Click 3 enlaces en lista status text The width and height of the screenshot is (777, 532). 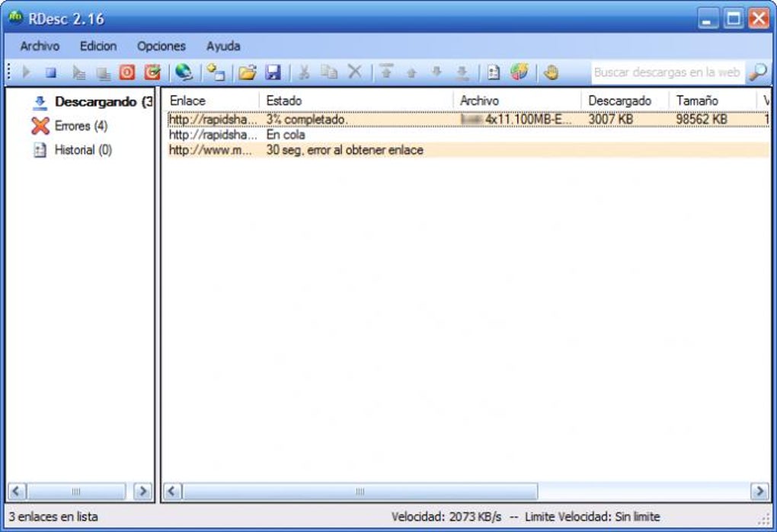click(x=53, y=517)
